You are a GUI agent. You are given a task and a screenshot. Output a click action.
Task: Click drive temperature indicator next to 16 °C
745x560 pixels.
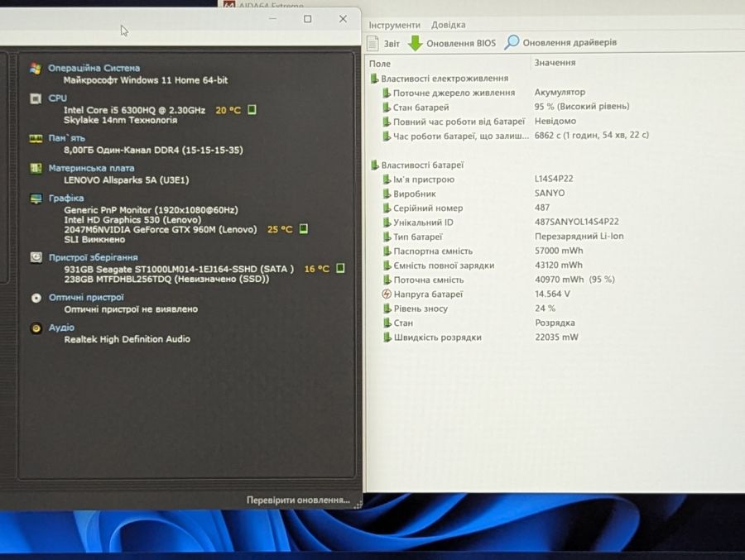coord(340,268)
